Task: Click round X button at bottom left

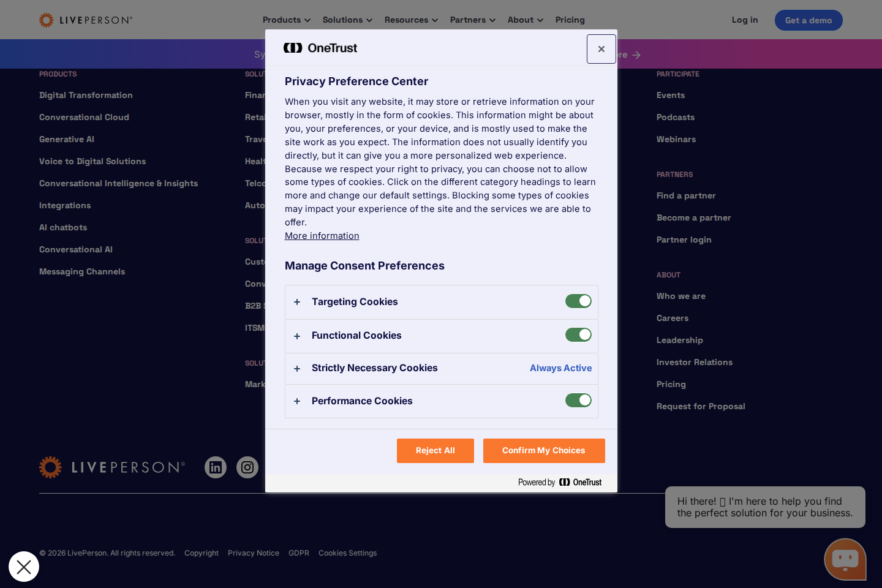Action: (24, 567)
